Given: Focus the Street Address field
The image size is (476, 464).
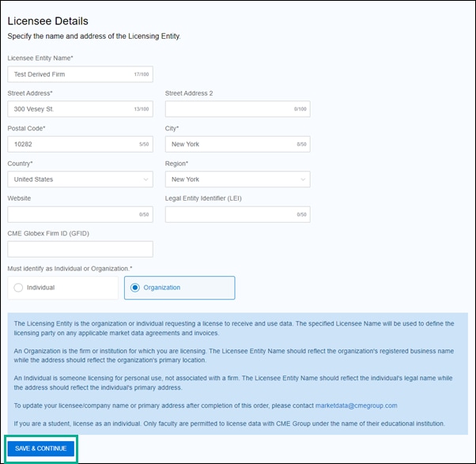Looking at the screenshot, I should pyautogui.click(x=71, y=109).
